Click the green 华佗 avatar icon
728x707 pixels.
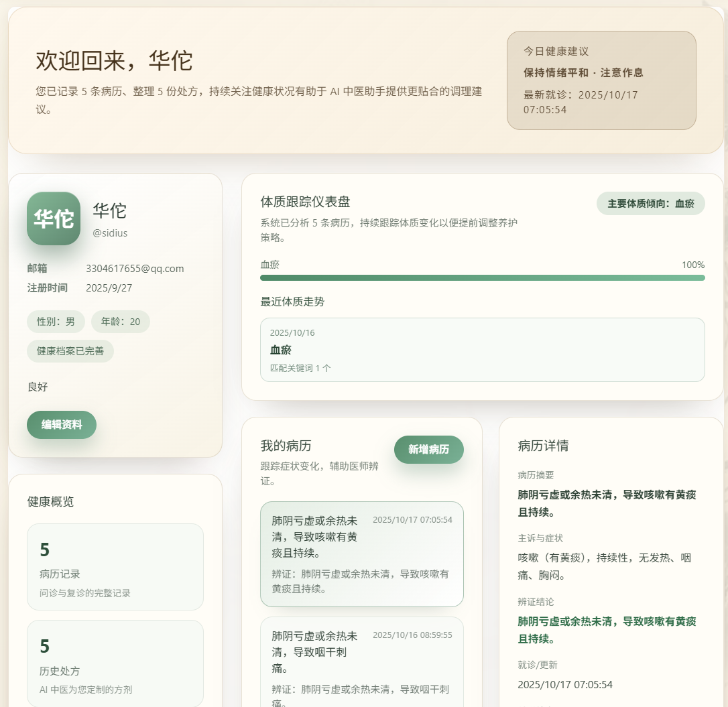(54, 218)
